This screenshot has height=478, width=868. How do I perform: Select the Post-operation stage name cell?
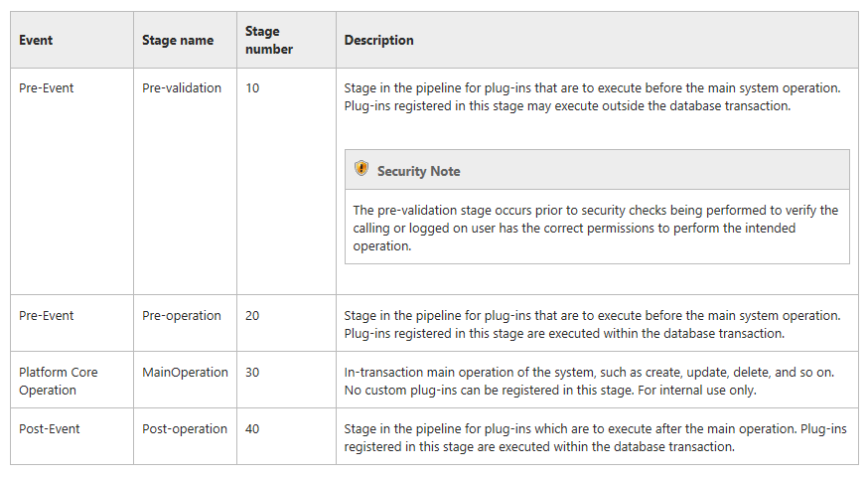coord(185,428)
